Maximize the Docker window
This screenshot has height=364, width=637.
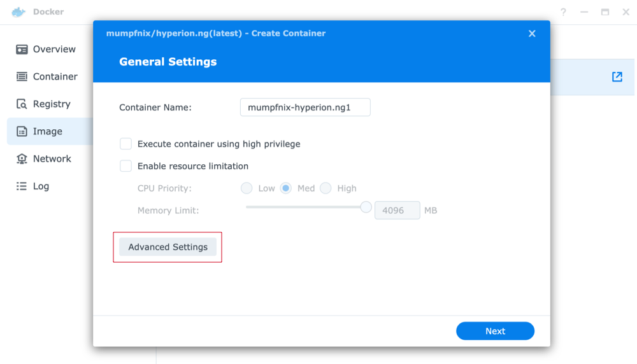coord(605,12)
